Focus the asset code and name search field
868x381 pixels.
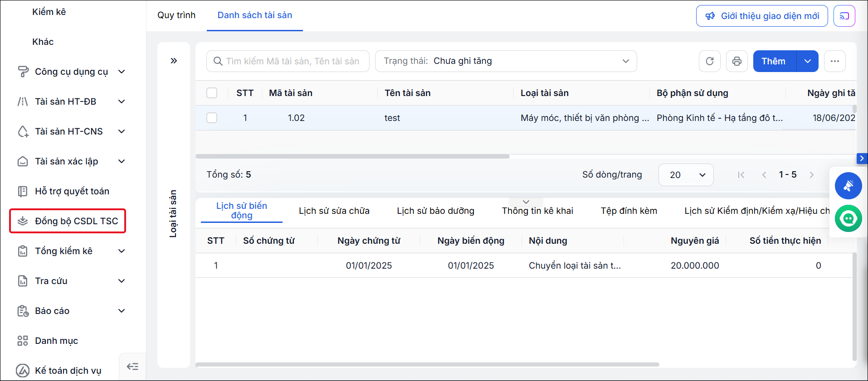click(288, 61)
